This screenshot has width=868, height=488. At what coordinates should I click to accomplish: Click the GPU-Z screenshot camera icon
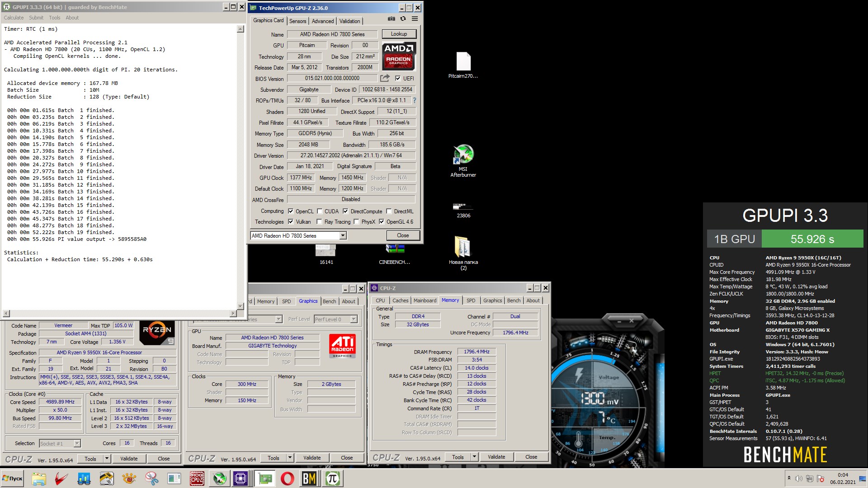click(392, 19)
